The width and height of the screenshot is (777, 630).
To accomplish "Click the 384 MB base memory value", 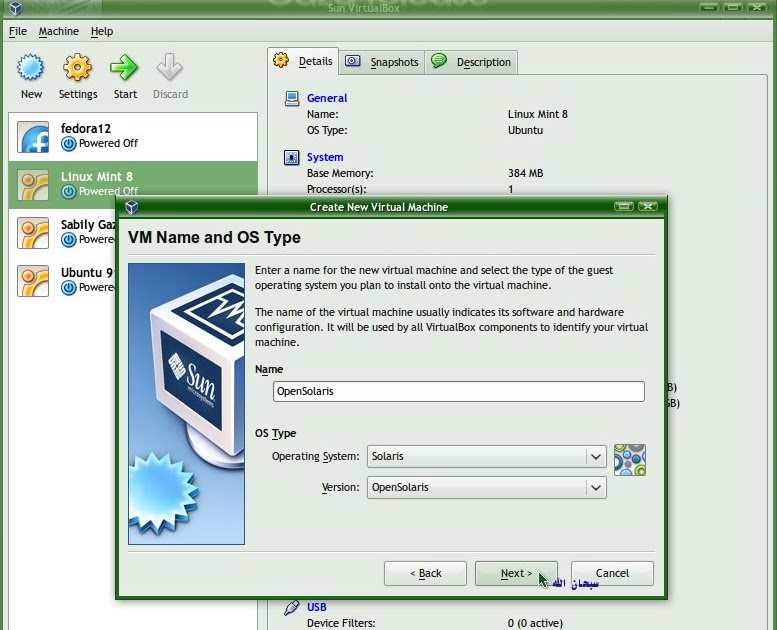I will [525, 173].
